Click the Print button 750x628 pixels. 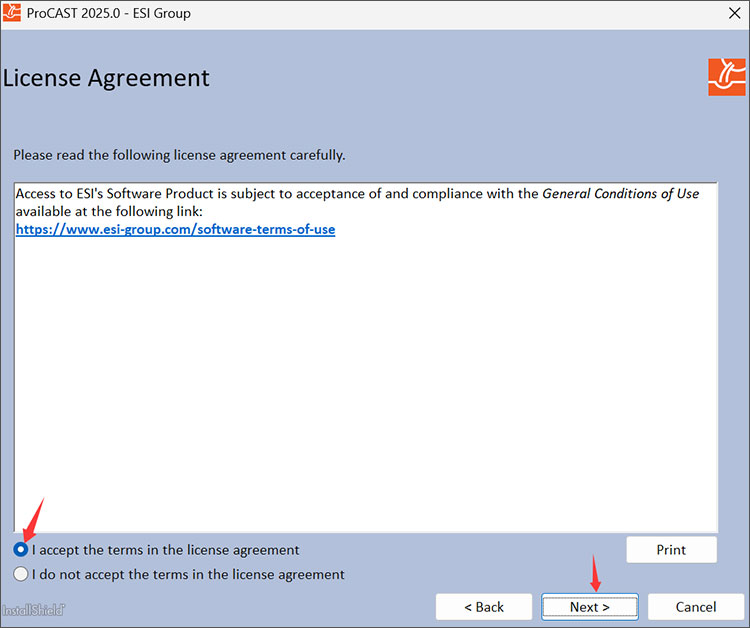(x=671, y=550)
